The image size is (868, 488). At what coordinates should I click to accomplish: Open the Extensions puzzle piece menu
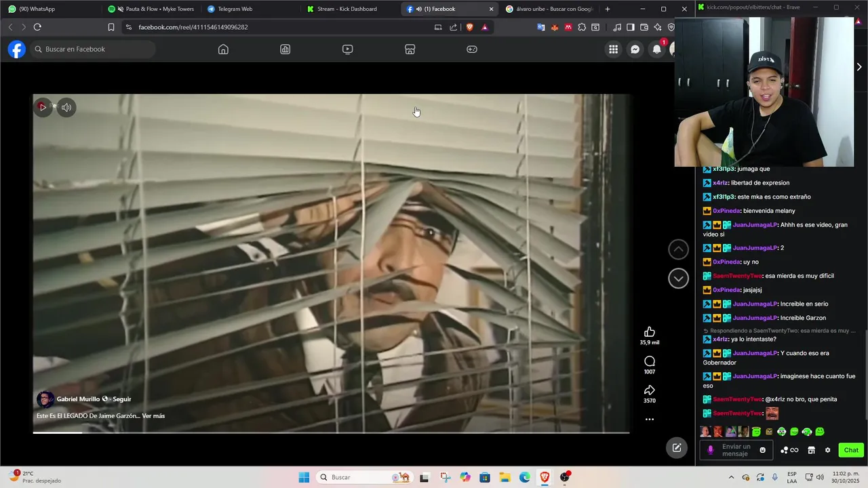582,27
